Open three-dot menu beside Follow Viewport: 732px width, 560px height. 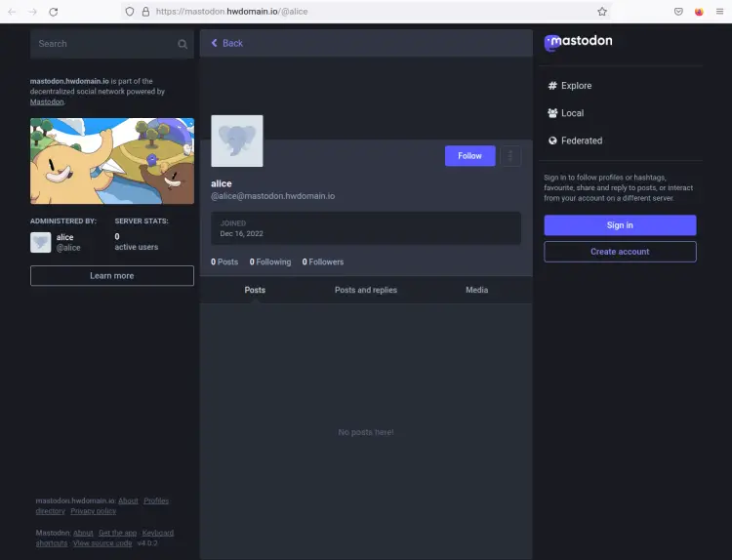[x=510, y=156]
